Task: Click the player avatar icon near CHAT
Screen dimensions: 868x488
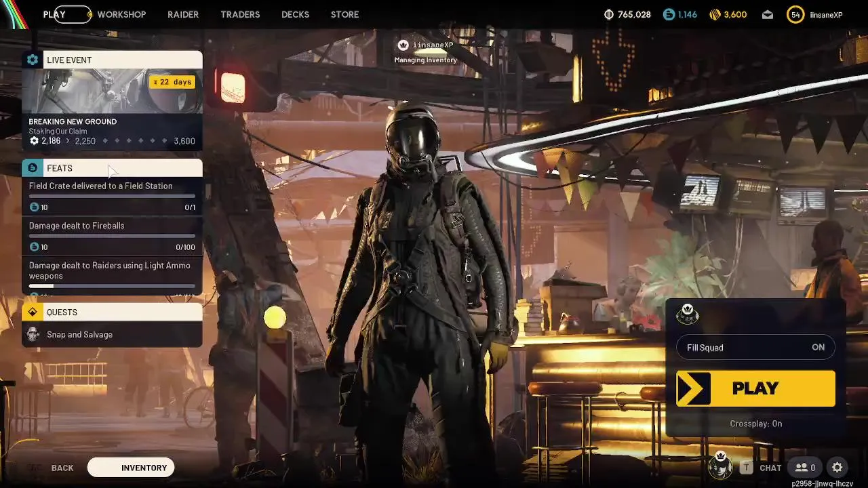Action: click(720, 466)
